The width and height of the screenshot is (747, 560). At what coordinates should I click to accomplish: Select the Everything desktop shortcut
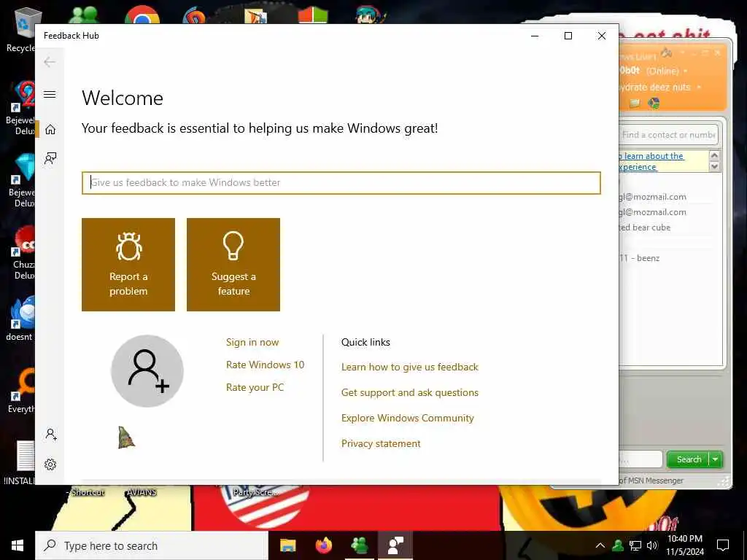coord(21,392)
